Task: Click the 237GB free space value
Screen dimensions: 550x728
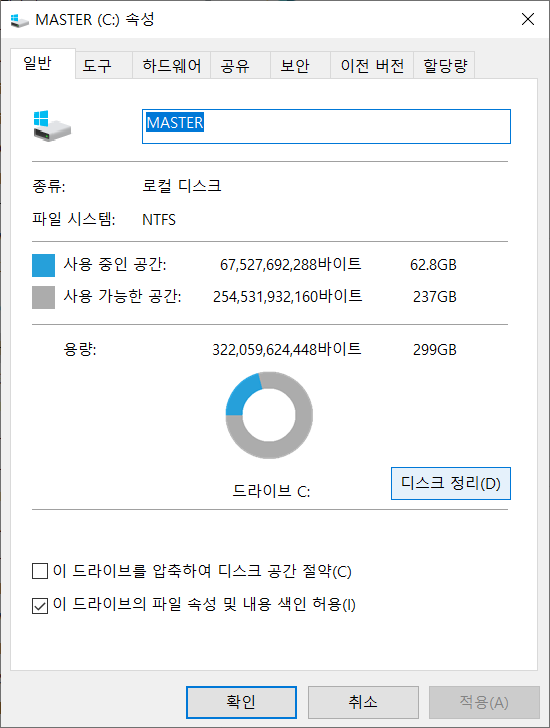Action: [x=435, y=297]
